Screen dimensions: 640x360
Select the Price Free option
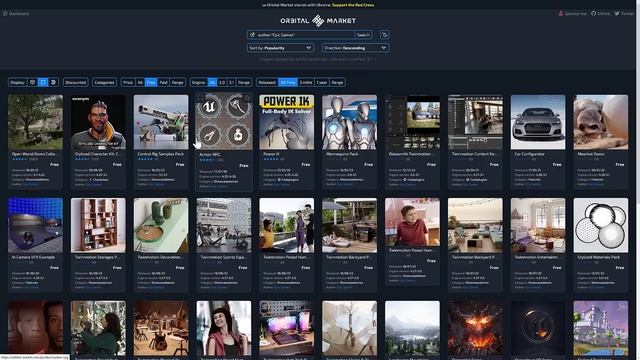(x=151, y=82)
